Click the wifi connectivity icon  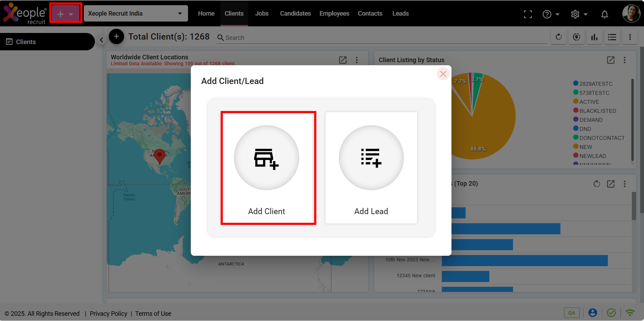click(x=630, y=313)
